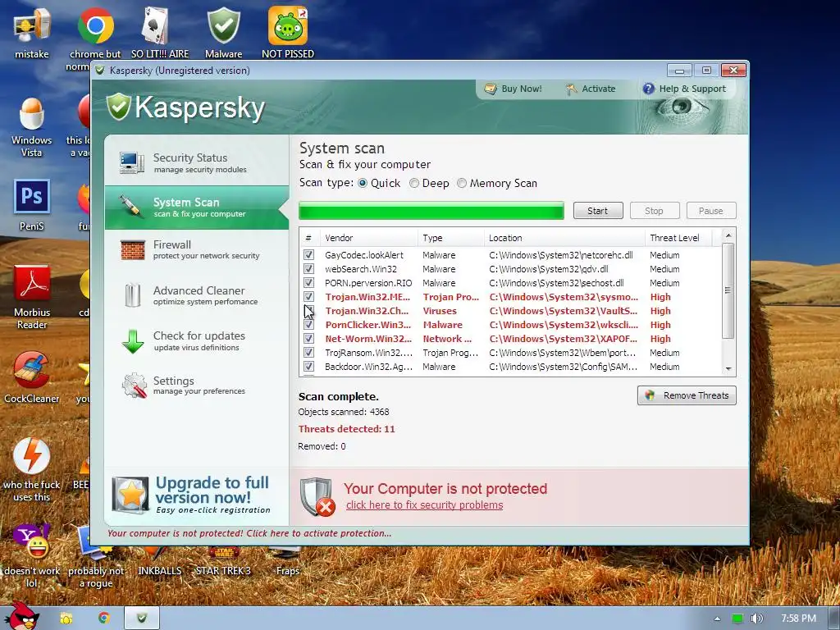This screenshot has height=630, width=840.
Task: Sort by the Threat Level column header
Action: coord(679,238)
